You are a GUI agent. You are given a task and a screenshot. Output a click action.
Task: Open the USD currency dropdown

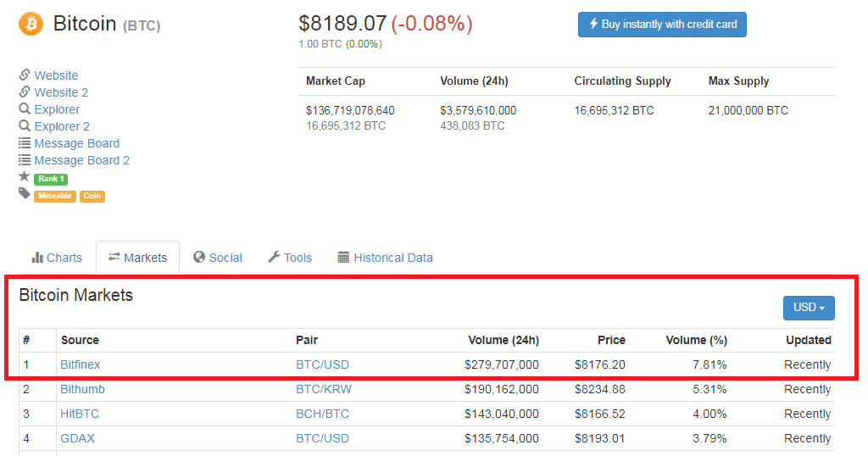tap(809, 308)
